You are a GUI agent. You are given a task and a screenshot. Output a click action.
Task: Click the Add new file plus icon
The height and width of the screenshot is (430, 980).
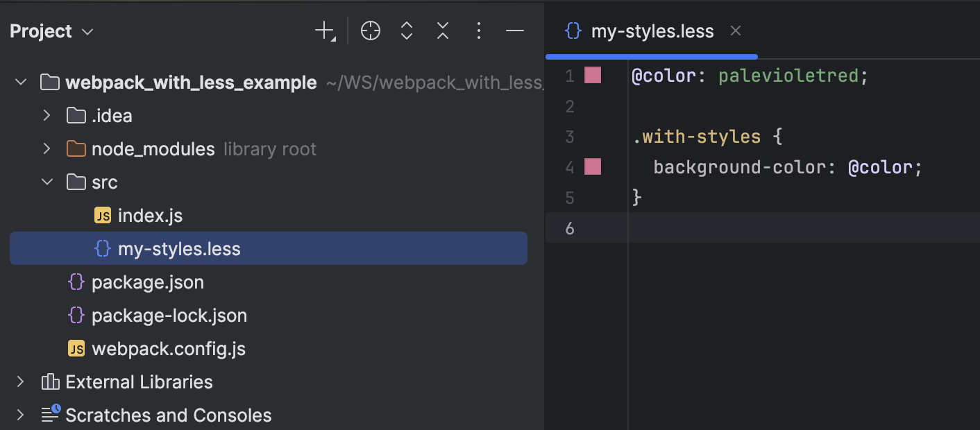pos(323,31)
